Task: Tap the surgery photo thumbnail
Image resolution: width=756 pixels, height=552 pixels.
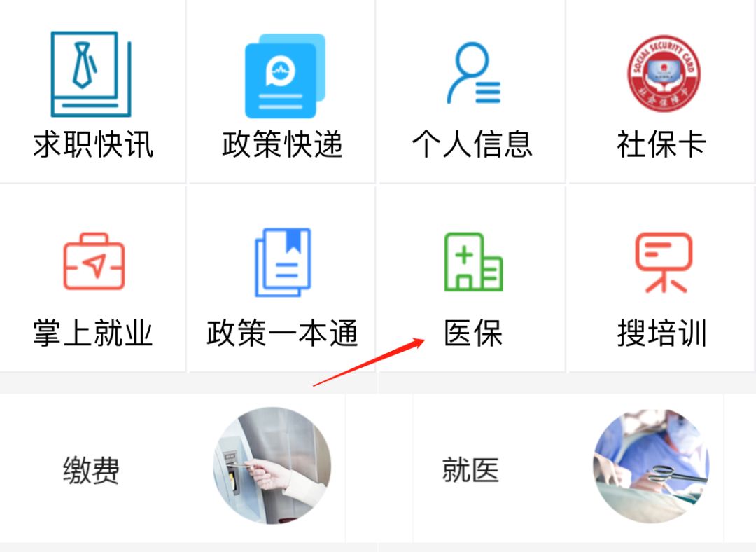Action: pyautogui.click(x=652, y=466)
